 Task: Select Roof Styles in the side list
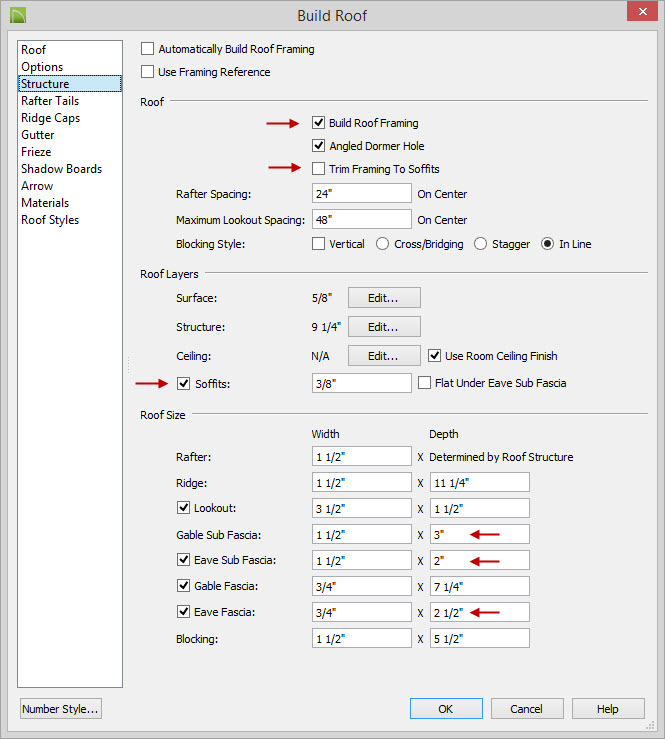click(50, 220)
